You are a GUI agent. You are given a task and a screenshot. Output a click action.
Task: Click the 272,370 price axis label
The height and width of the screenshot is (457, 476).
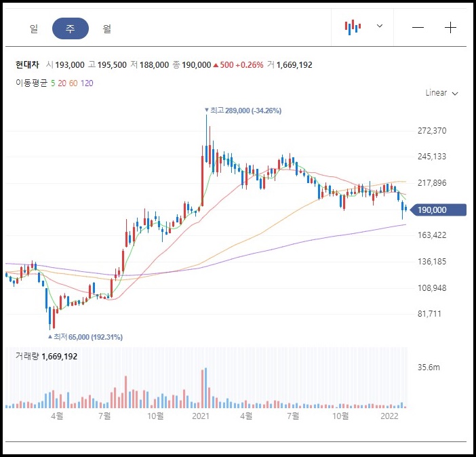432,131
